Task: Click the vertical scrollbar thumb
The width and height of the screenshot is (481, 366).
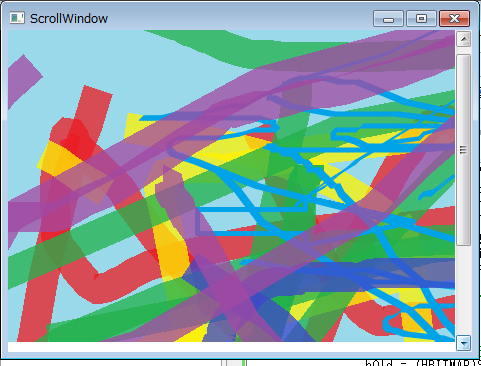Action: [x=463, y=150]
